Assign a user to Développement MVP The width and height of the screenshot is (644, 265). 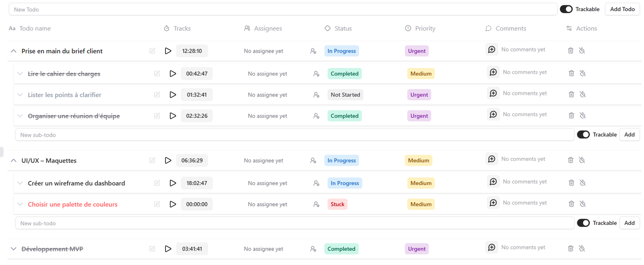coord(313,249)
